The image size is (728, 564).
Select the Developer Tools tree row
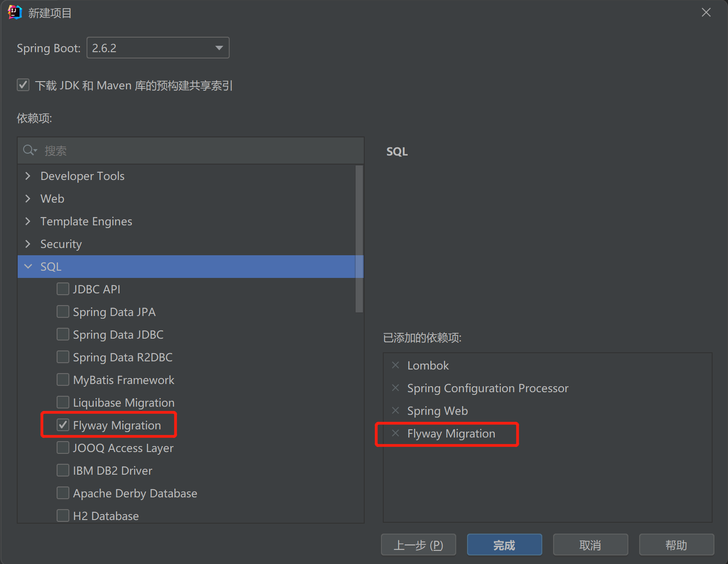click(x=187, y=176)
